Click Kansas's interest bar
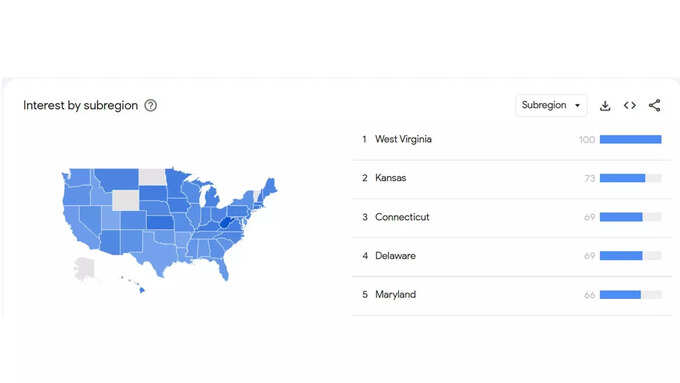680x383 pixels. [x=631, y=178]
